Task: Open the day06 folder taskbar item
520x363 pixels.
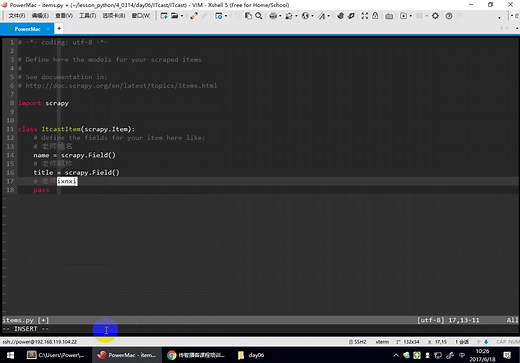Action: [251, 355]
